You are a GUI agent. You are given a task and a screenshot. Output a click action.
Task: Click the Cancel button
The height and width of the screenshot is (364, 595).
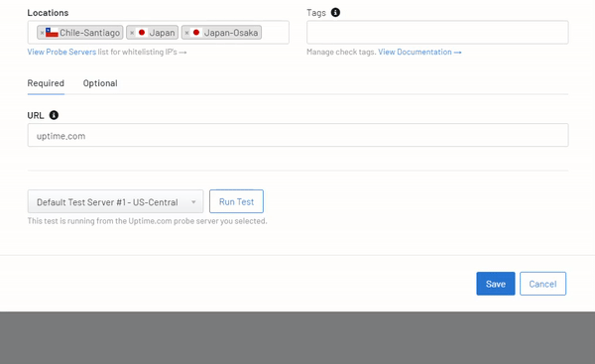tap(542, 284)
